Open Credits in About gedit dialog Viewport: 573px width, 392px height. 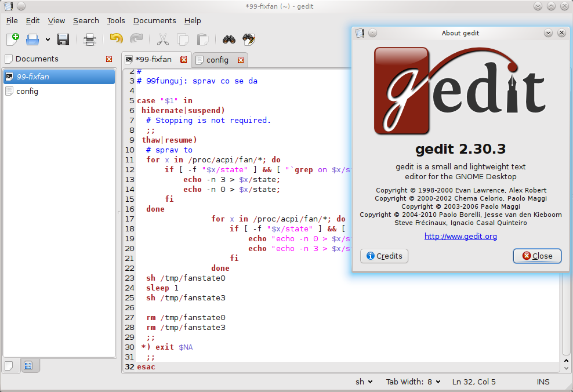pyautogui.click(x=384, y=256)
